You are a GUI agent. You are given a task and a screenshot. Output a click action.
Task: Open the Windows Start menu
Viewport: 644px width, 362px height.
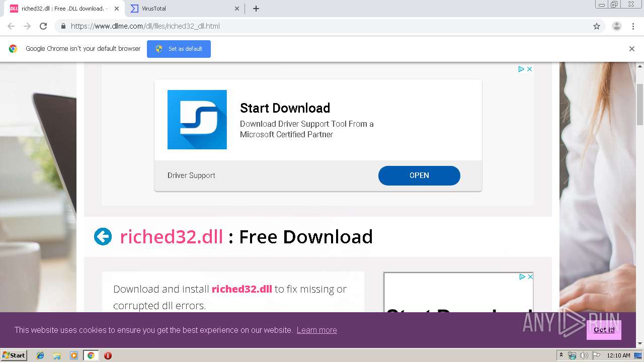click(x=14, y=355)
